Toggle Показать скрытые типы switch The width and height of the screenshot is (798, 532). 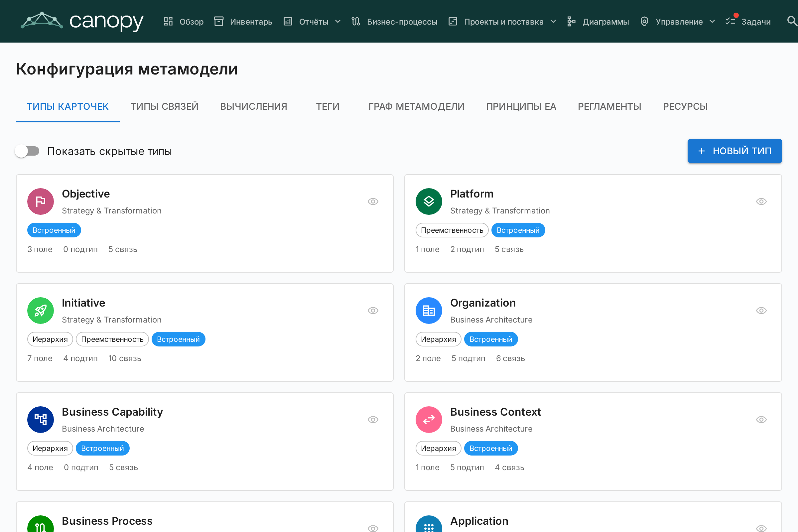(27, 151)
